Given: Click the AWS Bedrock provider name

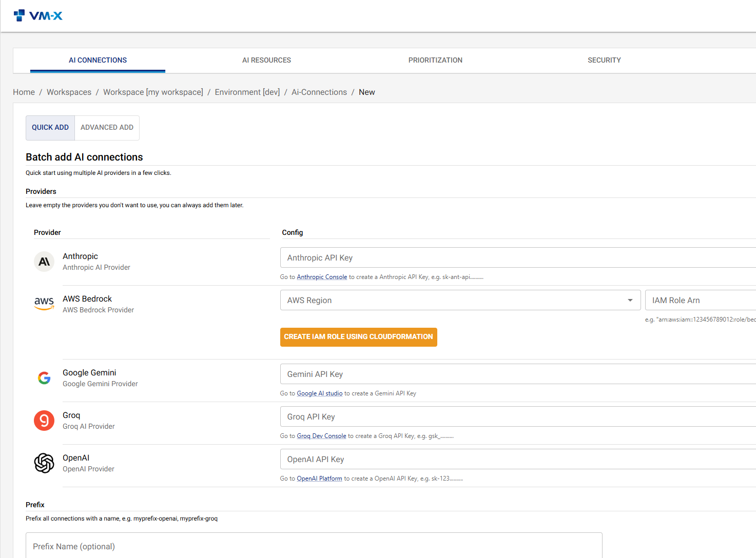Looking at the screenshot, I should click(87, 299).
